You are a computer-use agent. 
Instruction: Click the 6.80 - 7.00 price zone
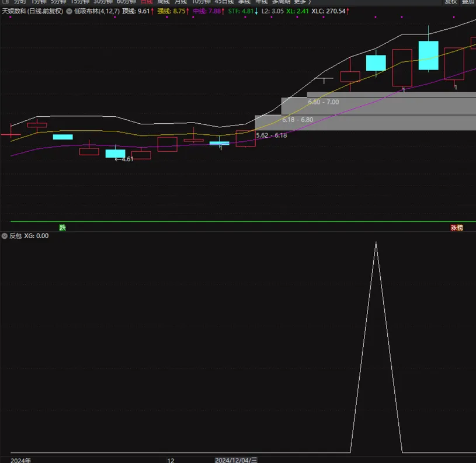[x=324, y=102]
